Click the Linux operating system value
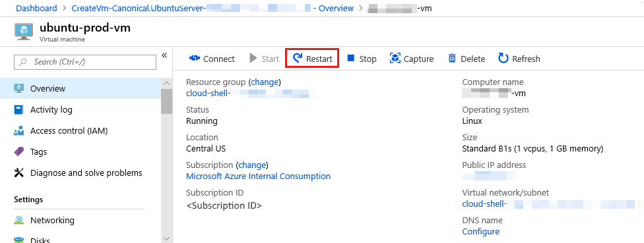This screenshot has width=644, height=243. (472, 121)
